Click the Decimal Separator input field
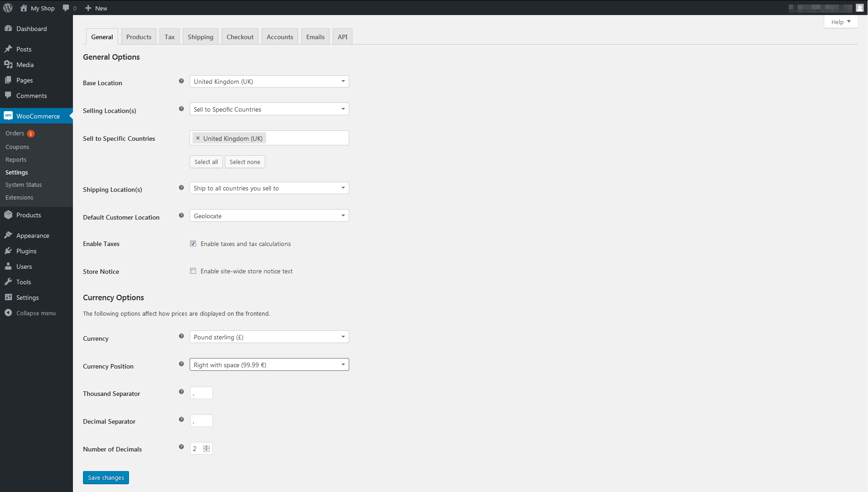Screen dimensions: 868x492 201,420
